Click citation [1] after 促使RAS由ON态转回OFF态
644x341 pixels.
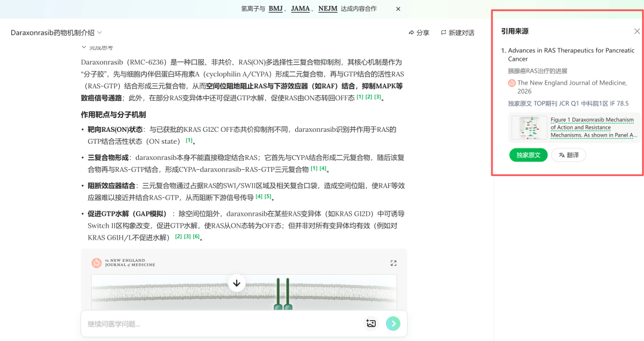[x=360, y=97]
